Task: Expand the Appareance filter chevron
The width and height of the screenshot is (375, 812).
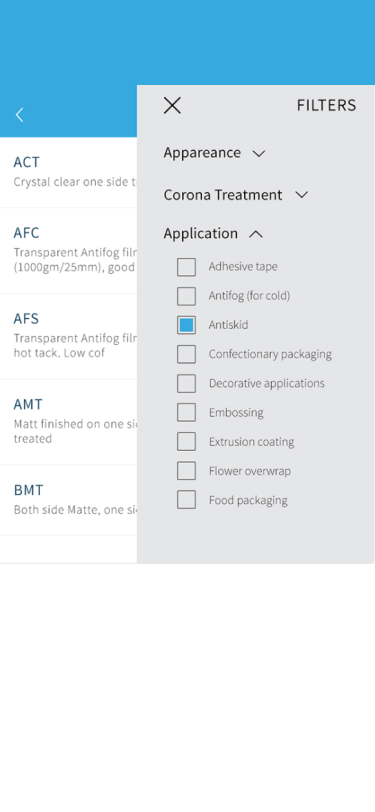Action: pos(258,154)
